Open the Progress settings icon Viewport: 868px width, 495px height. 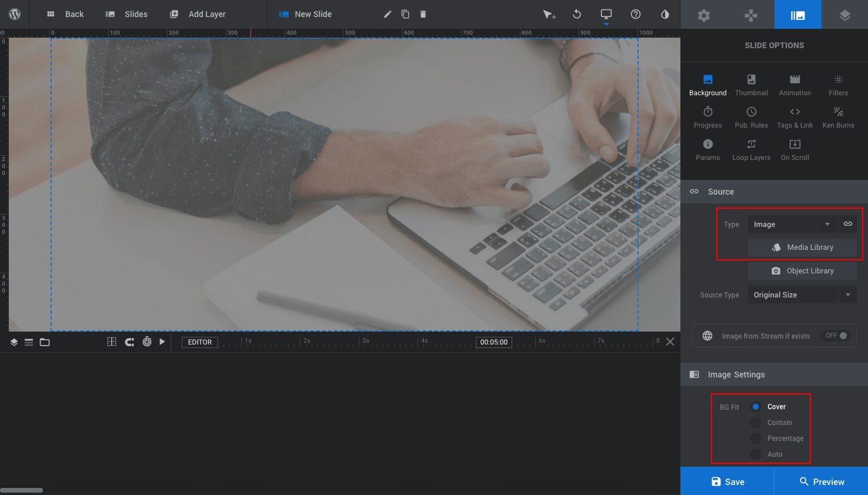[707, 117]
